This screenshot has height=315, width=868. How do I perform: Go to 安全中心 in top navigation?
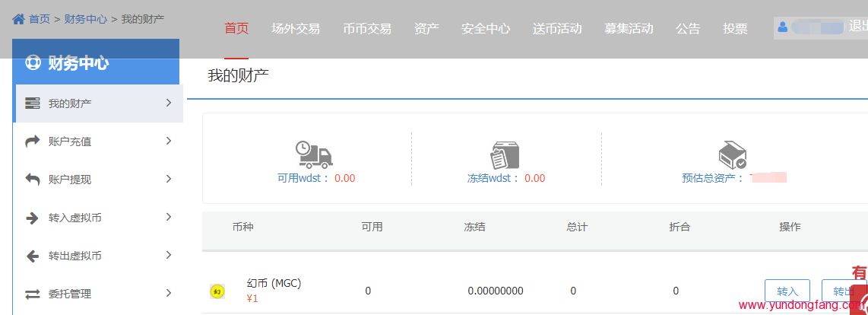click(x=486, y=29)
